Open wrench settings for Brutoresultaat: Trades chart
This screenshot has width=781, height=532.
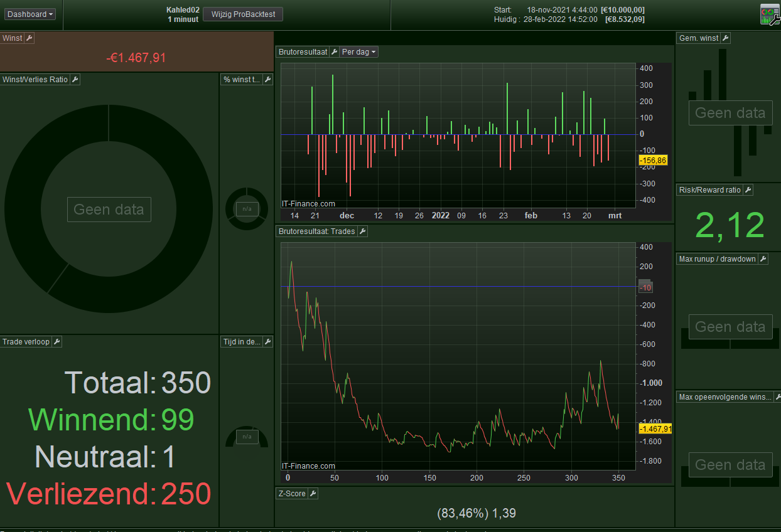pos(362,231)
